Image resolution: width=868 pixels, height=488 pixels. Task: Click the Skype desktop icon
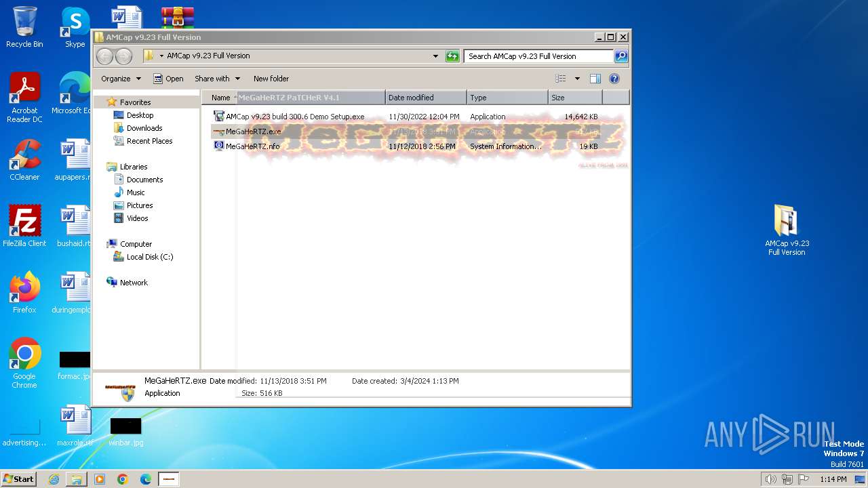[x=75, y=27]
